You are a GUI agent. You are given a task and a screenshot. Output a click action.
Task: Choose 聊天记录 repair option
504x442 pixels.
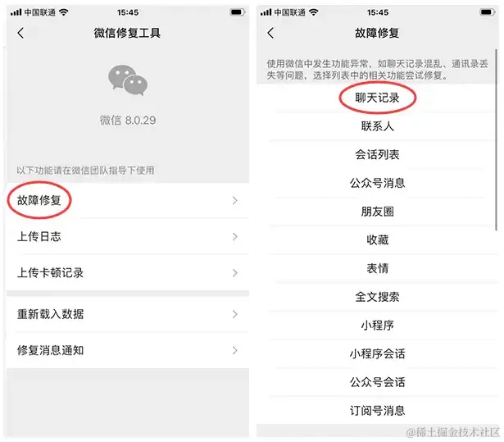click(x=377, y=98)
